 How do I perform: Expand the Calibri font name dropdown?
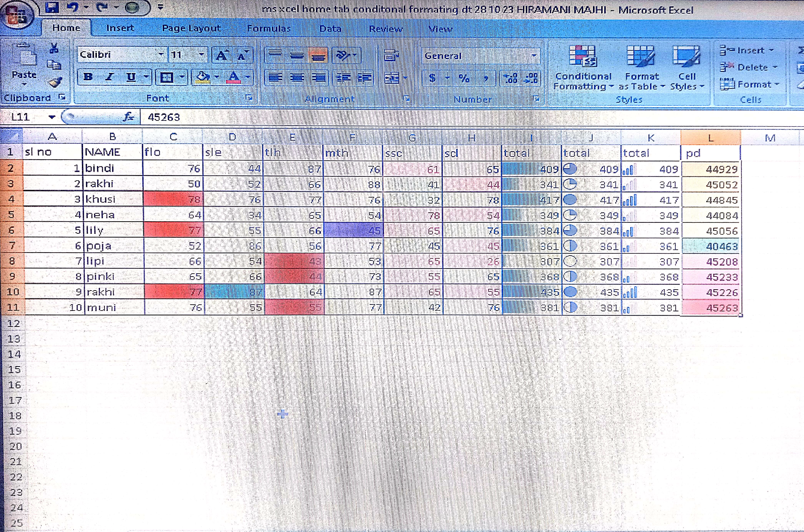[x=161, y=54]
